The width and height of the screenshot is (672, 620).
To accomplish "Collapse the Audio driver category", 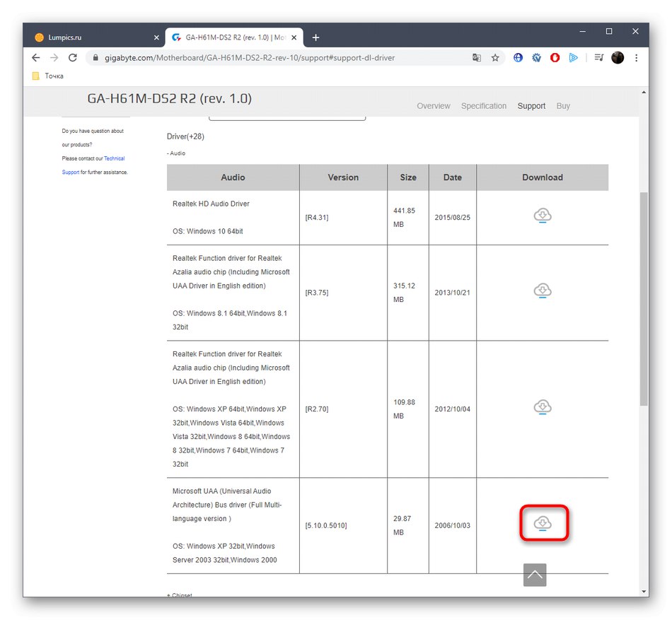I will point(176,153).
